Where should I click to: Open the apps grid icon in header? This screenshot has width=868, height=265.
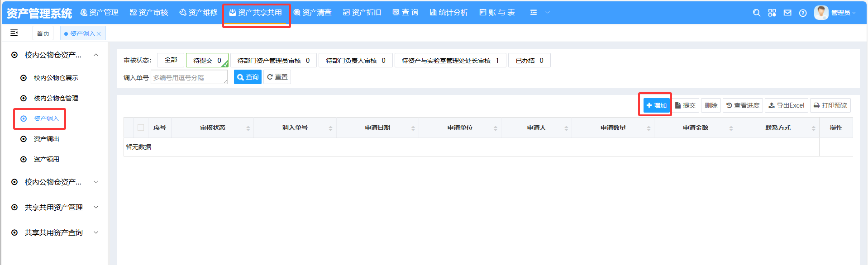point(772,13)
